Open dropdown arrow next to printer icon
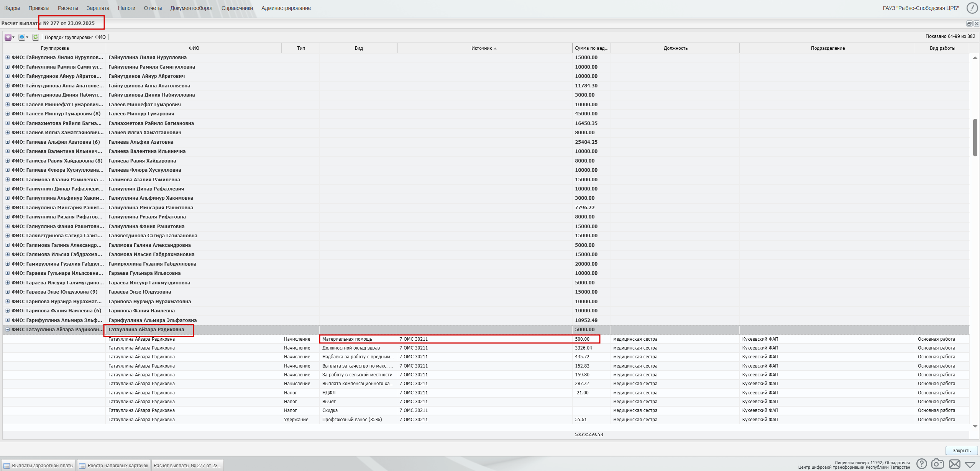This screenshot has width=980, height=471. point(27,37)
